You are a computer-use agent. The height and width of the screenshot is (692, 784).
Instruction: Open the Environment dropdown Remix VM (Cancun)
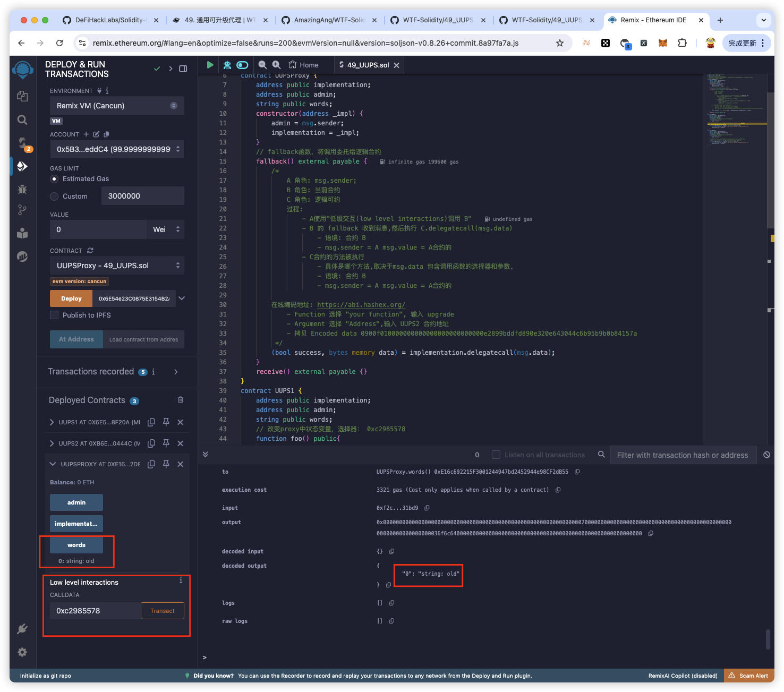[117, 106]
